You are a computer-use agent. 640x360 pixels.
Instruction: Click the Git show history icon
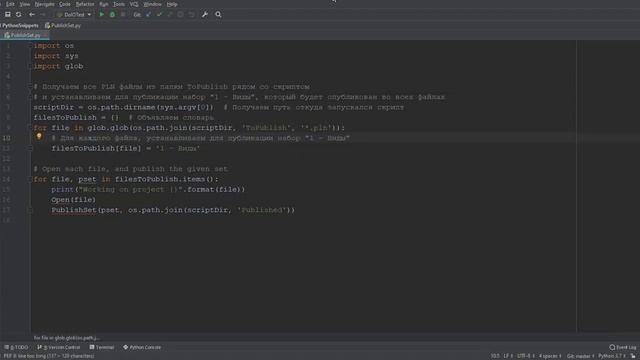(x=180, y=14)
